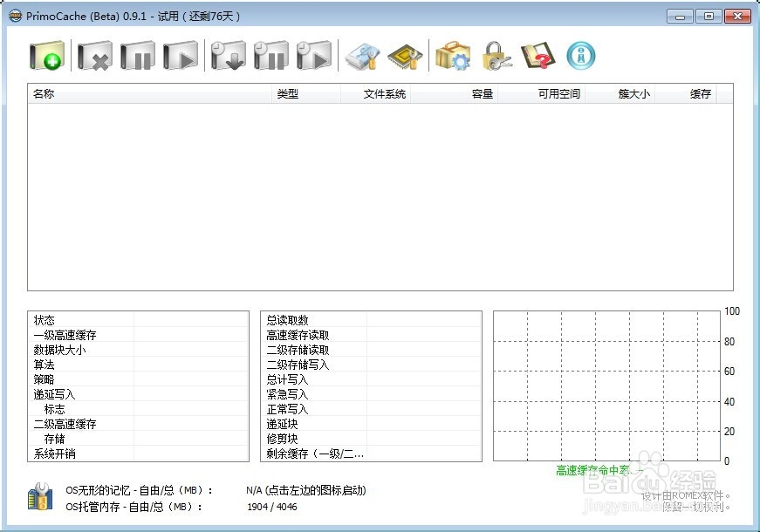
Task: Select the 状态 row
Action: [x=138, y=320]
